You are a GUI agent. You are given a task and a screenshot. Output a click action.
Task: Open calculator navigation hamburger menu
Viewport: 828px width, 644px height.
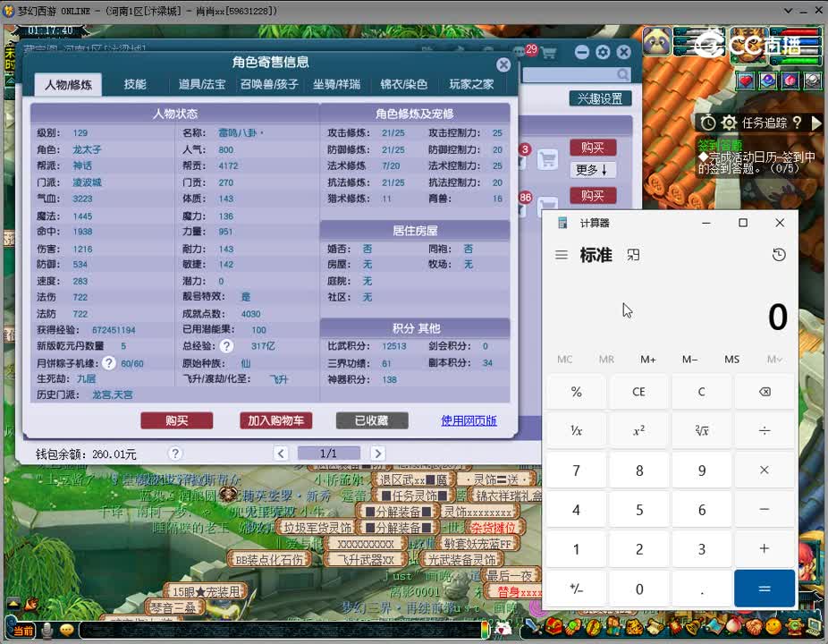click(x=562, y=255)
